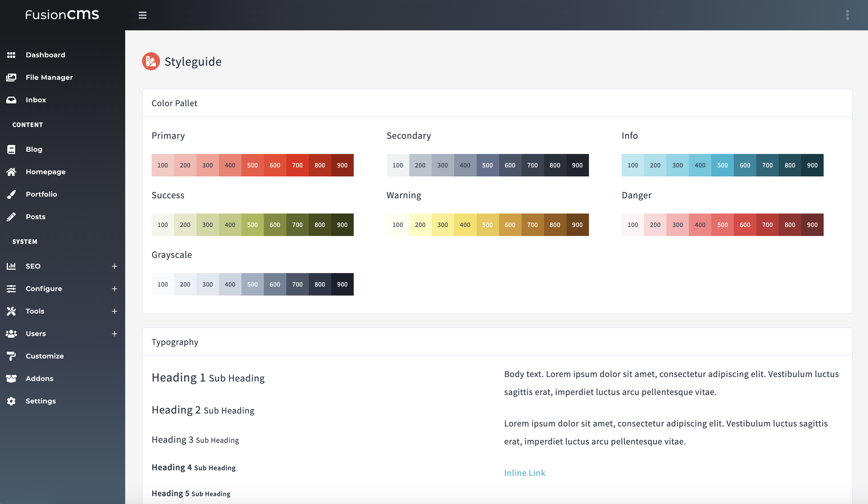
Task: Click the Typography card header
Action: 497,342
